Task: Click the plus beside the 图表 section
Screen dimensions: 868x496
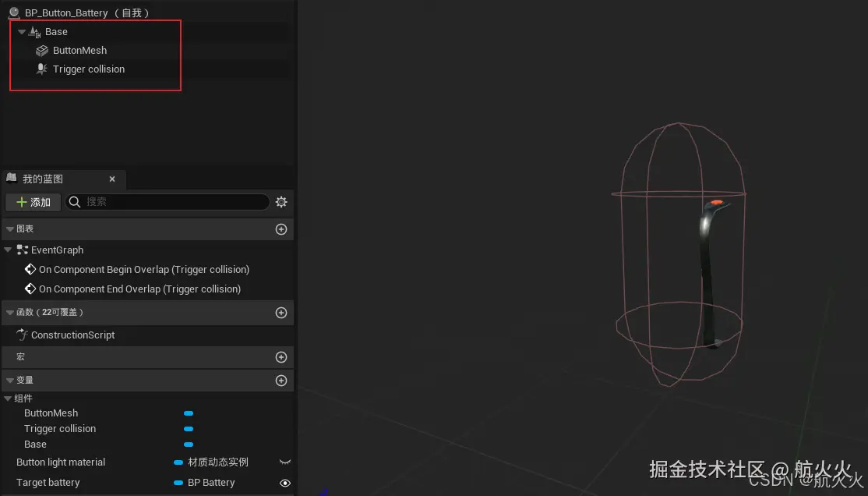Action: [281, 229]
